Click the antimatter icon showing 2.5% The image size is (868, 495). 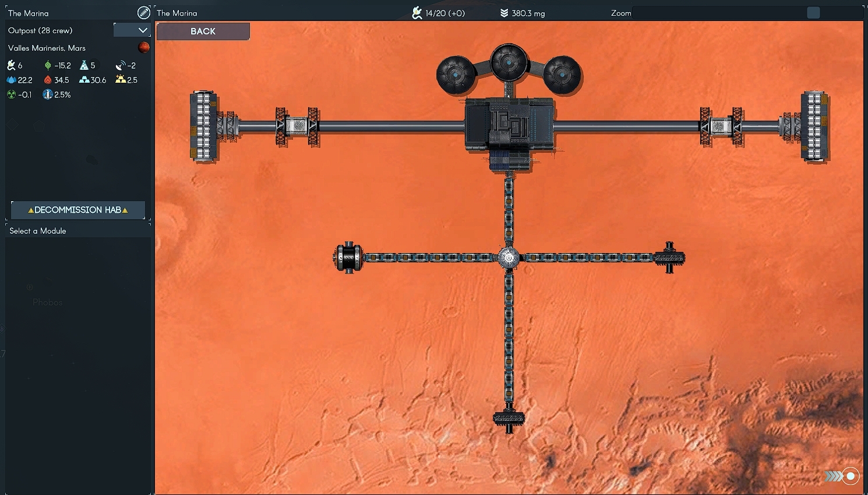click(47, 94)
